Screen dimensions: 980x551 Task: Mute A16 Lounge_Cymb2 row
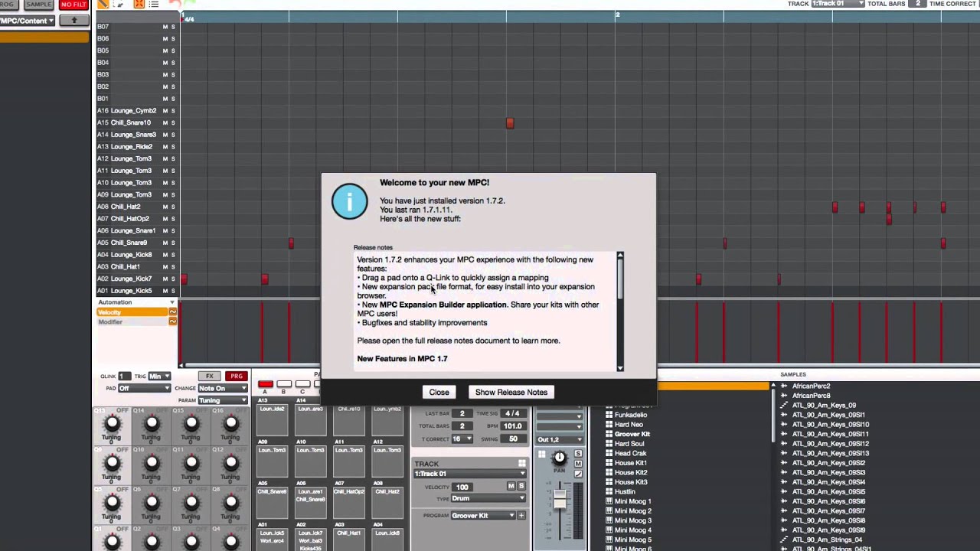coord(165,111)
